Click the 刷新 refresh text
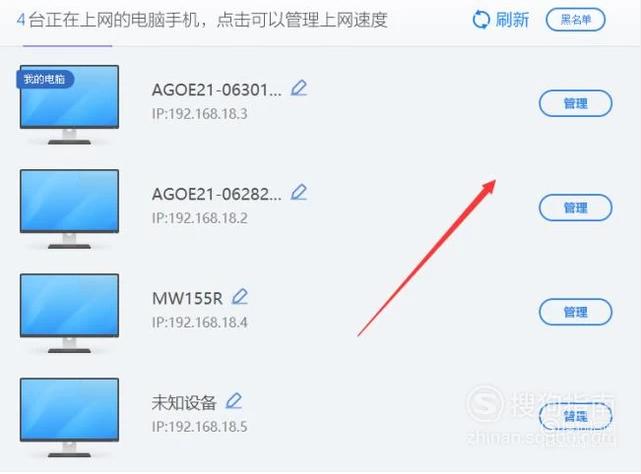 click(512, 20)
